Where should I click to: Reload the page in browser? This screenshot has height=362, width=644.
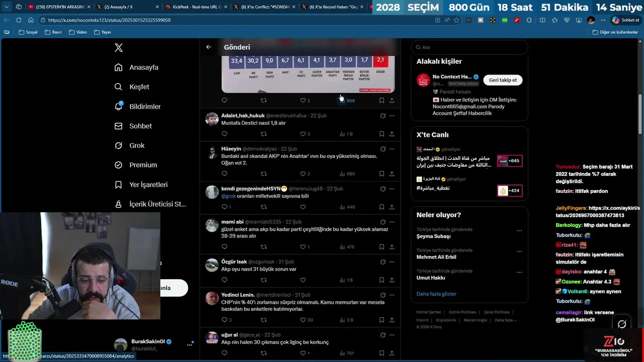19,20
